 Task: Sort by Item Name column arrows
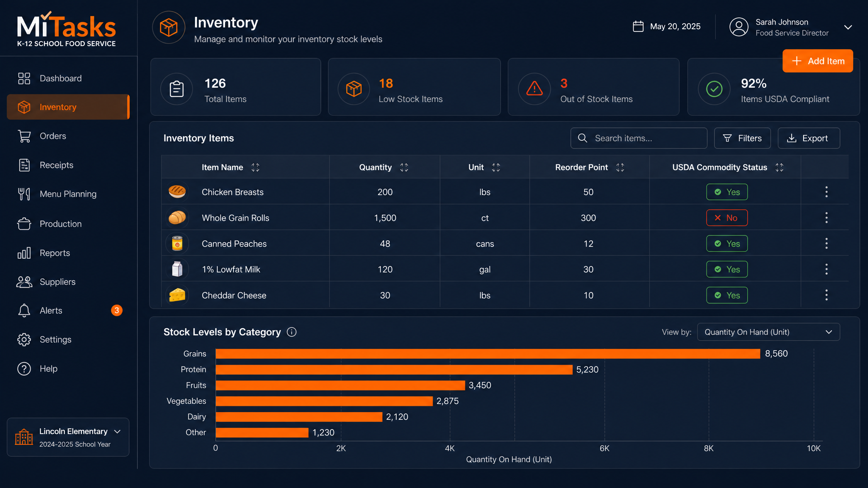(x=256, y=167)
